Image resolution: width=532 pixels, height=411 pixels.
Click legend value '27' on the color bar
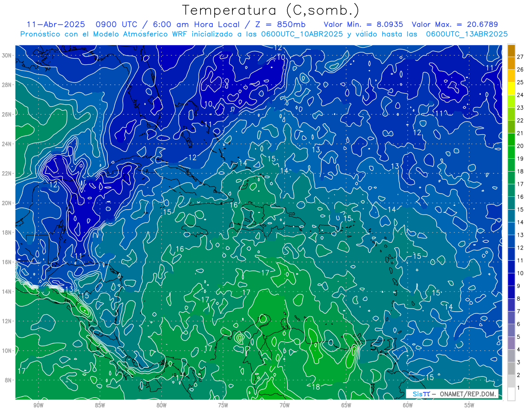(520, 57)
